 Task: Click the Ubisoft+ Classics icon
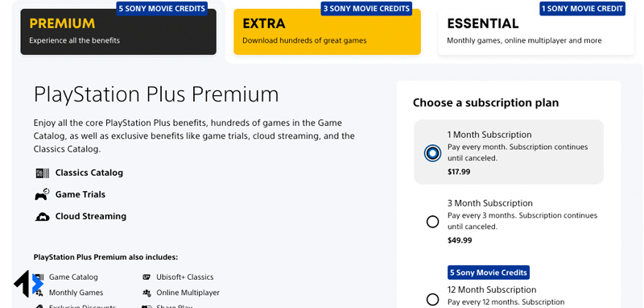point(147,277)
